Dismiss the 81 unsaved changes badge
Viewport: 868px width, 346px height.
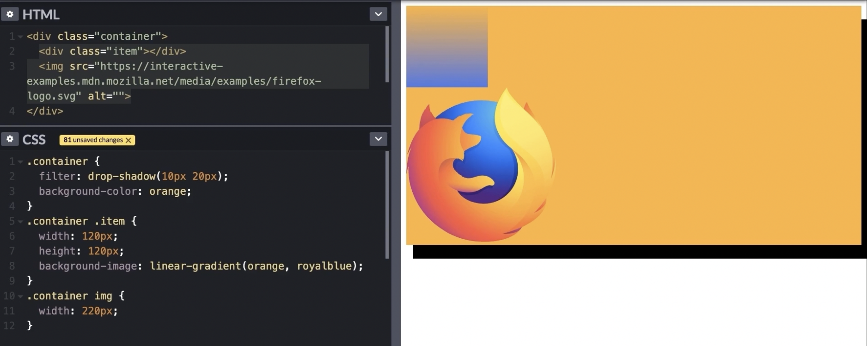coord(128,140)
